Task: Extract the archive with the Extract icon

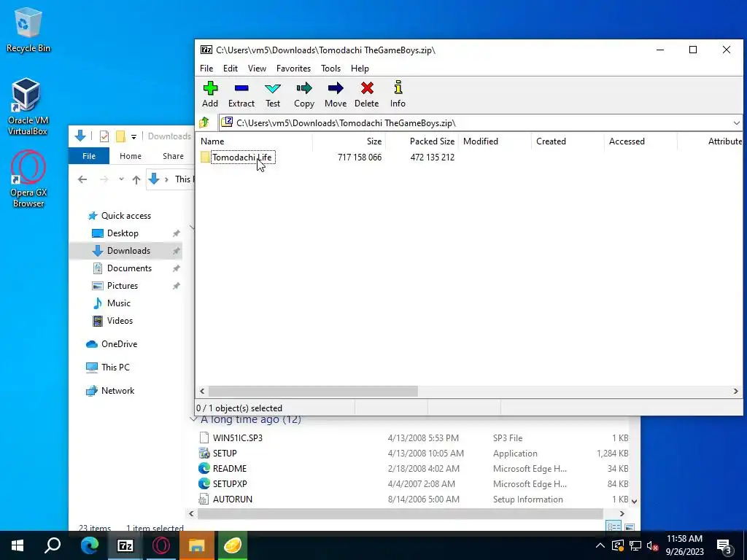Action: pyautogui.click(x=241, y=94)
